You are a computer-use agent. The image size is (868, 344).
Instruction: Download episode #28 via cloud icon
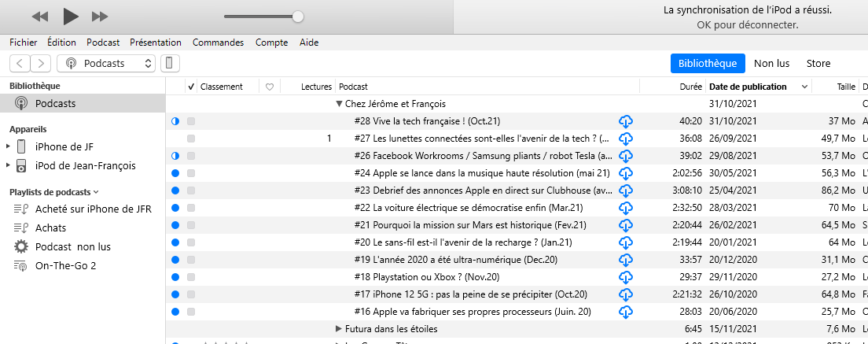(x=626, y=121)
